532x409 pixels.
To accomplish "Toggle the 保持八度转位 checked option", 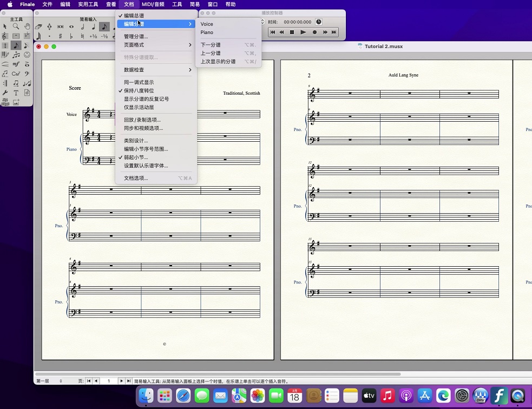I will pos(139,91).
